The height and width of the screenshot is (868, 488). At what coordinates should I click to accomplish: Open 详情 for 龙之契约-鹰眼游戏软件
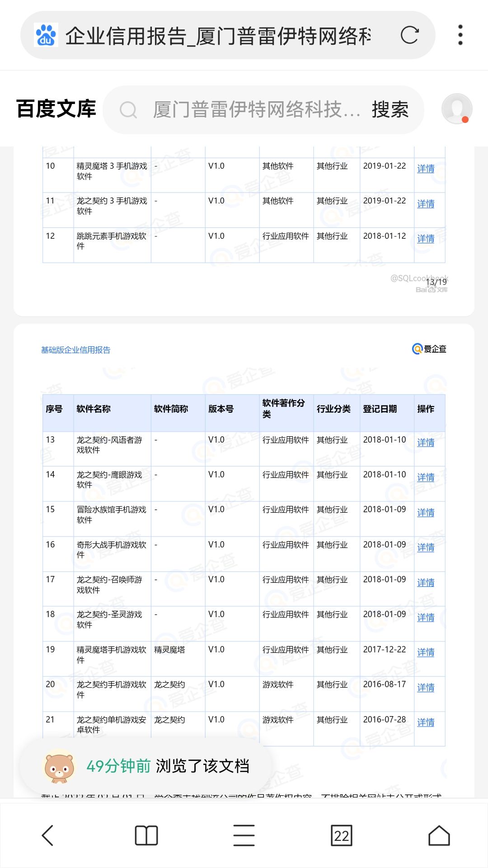pyautogui.click(x=426, y=477)
